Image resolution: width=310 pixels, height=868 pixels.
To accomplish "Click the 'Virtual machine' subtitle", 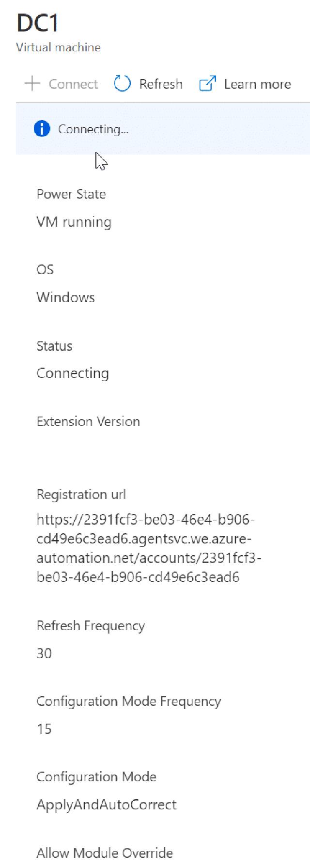I will (x=58, y=47).
